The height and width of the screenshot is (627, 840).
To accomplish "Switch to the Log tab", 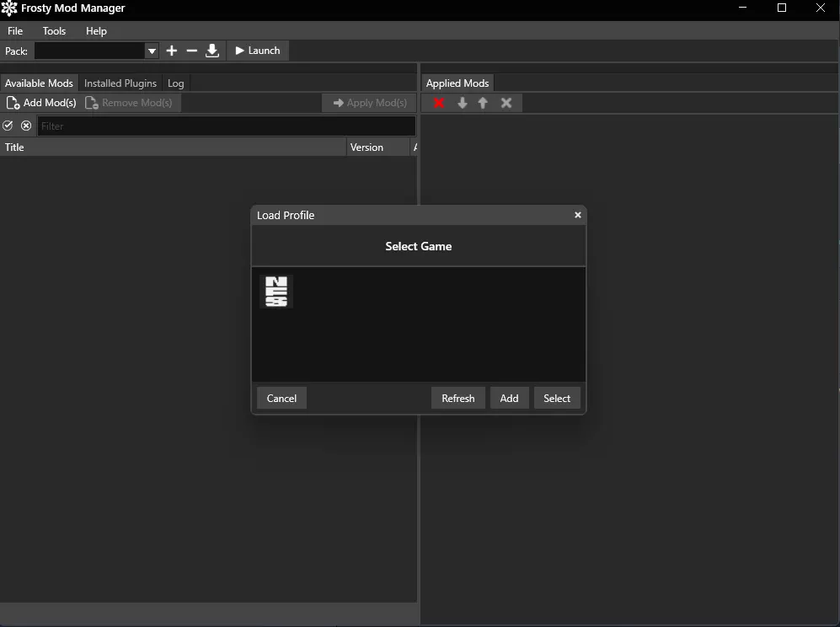I will tap(176, 83).
